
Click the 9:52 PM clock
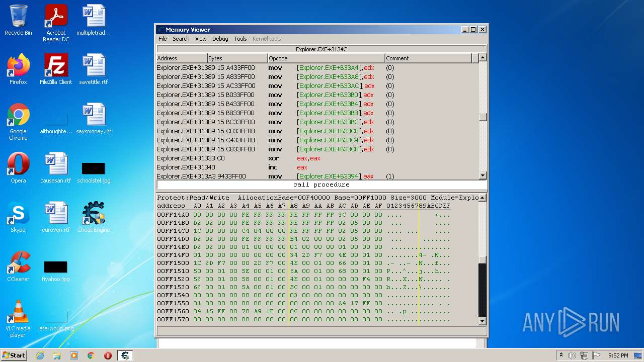(618, 355)
